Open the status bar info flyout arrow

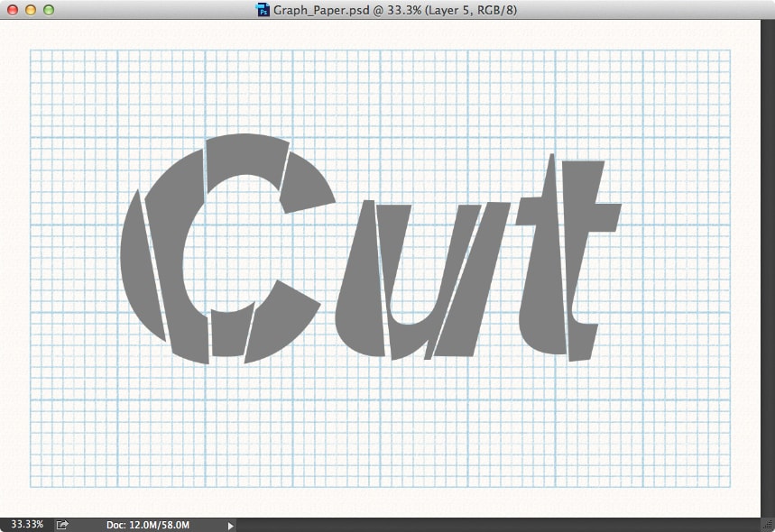tap(230, 523)
